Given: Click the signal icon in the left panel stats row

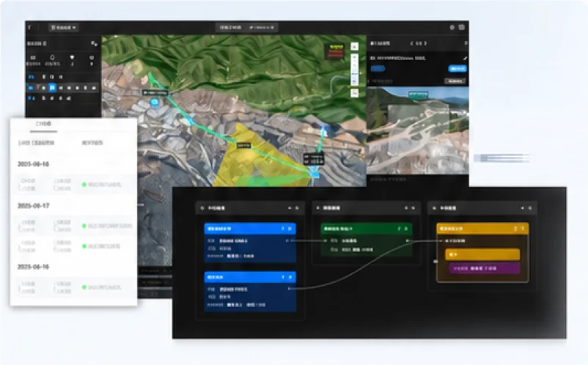Looking at the screenshot, I should (72, 57).
